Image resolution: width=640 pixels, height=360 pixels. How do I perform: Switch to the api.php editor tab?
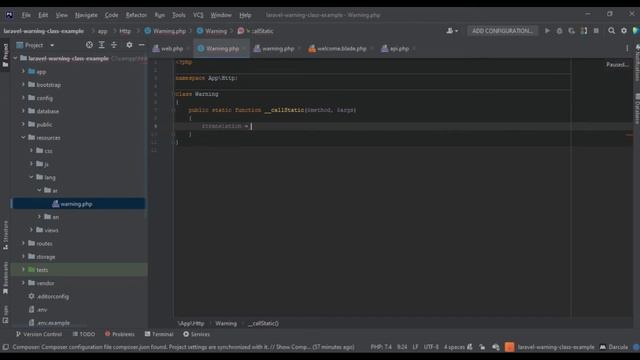(x=395, y=48)
